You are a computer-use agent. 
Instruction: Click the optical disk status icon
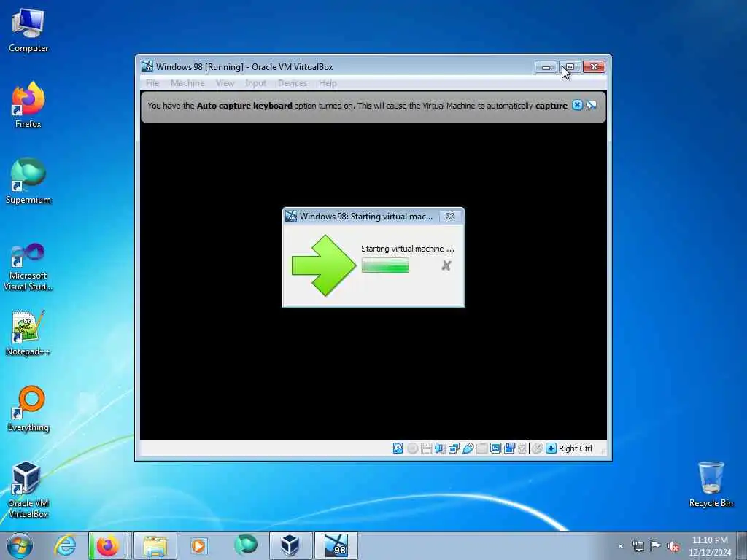click(x=413, y=448)
